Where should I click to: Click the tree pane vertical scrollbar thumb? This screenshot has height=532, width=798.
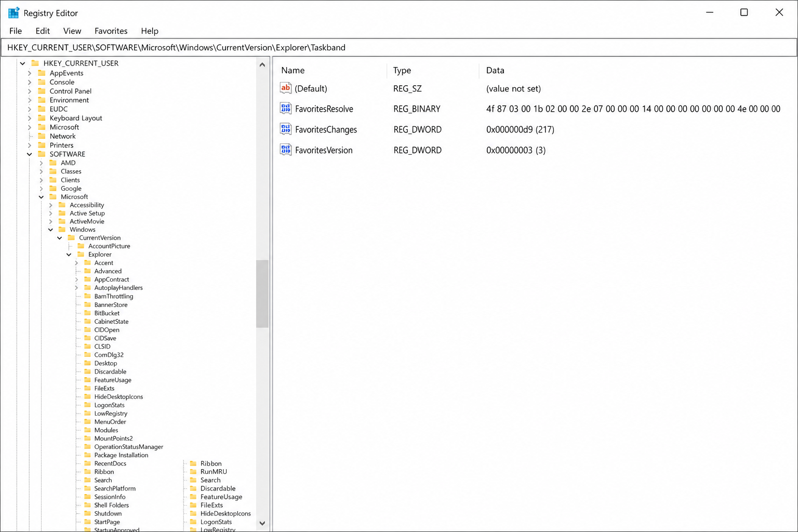pos(262,294)
